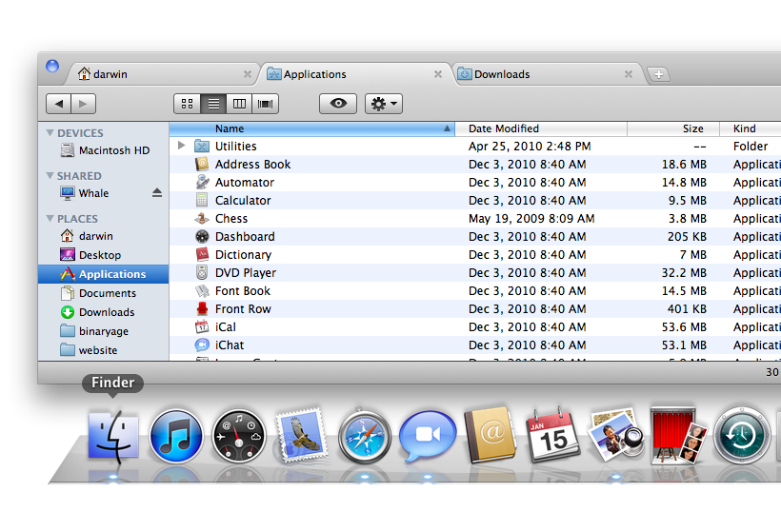The image size is (781, 532).
Task: Select the Calculator icon in list
Action: pos(202,200)
